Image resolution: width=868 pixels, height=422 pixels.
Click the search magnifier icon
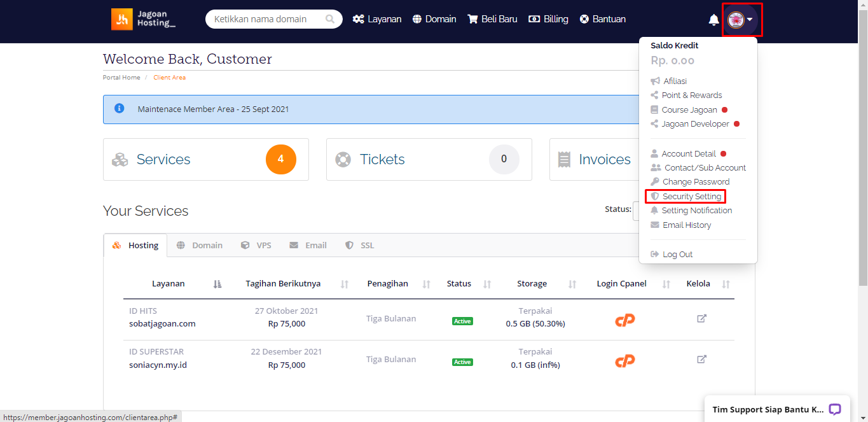point(330,19)
